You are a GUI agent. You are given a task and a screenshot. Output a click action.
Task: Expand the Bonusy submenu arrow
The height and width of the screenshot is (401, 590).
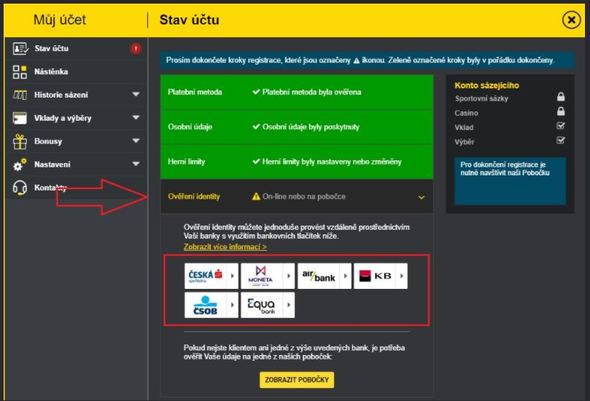click(x=136, y=141)
